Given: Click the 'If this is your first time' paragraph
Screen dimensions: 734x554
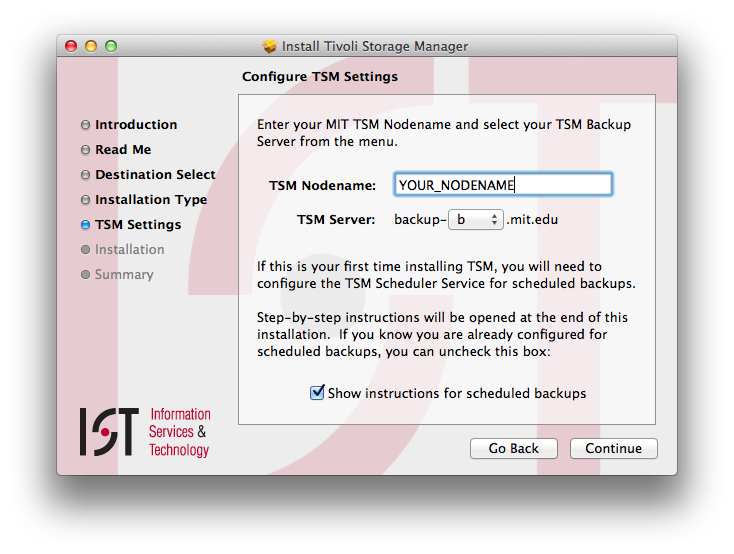Looking at the screenshot, I should point(446,275).
